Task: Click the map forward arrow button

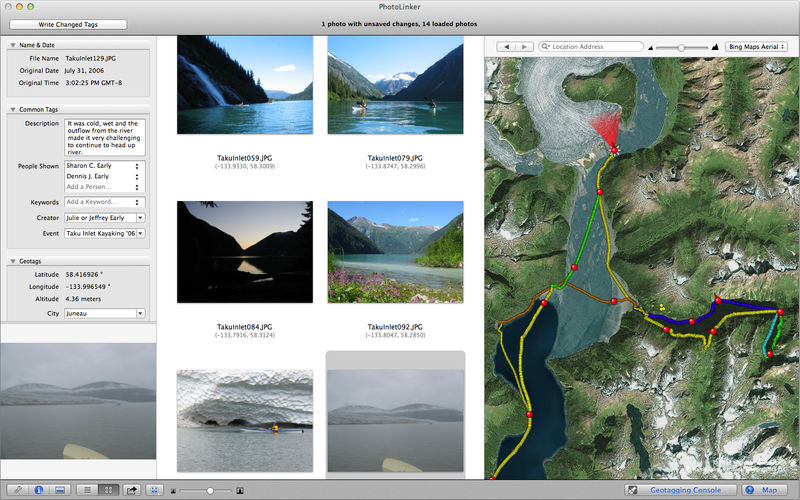Action: (524, 46)
